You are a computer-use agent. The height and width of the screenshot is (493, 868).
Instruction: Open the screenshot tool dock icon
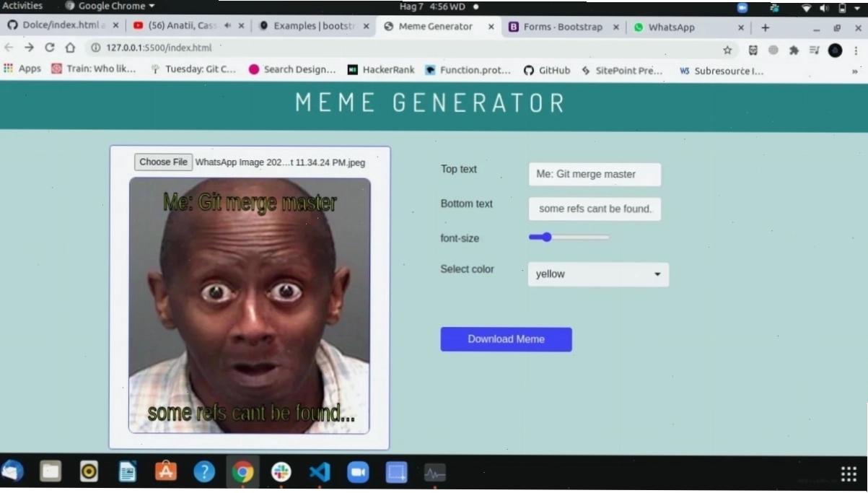396,473
